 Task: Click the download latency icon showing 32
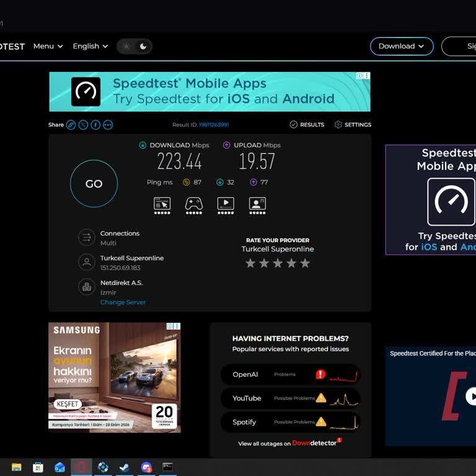(x=220, y=182)
